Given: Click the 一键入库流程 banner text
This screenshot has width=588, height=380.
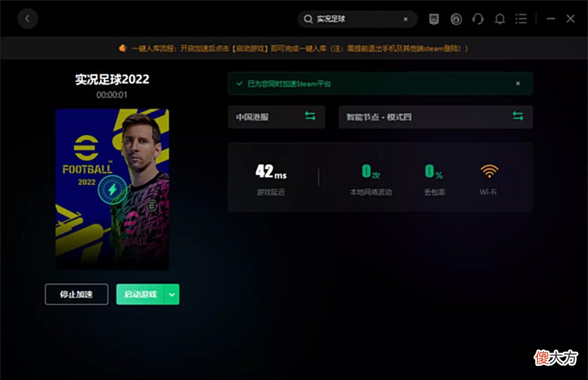Looking at the screenshot, I should coord(300,48).
